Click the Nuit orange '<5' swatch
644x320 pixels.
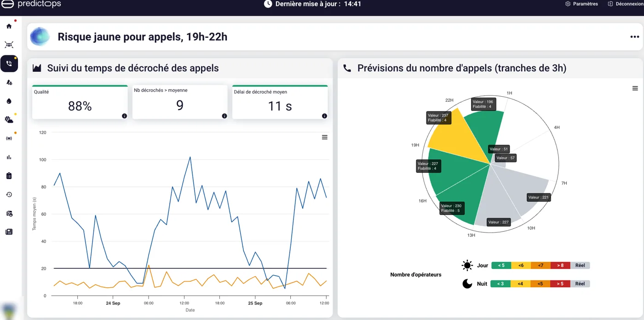(540, 284)
